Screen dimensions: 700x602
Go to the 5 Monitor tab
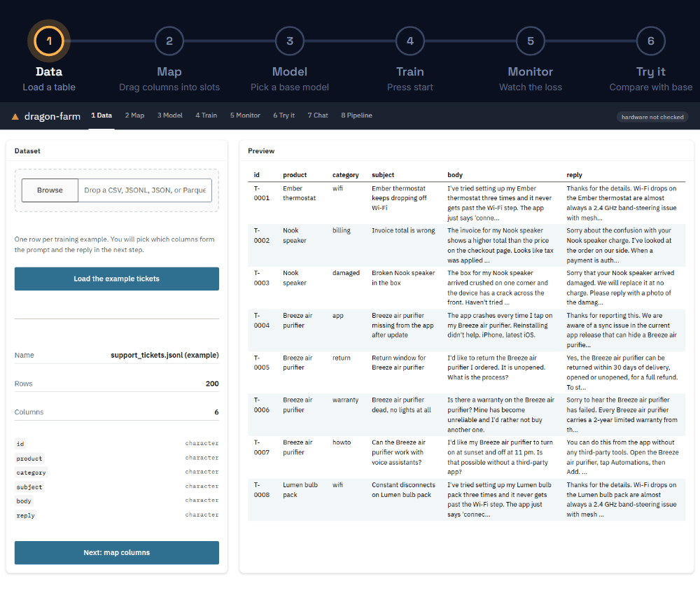pyautogui.click(x=245, y=115)
